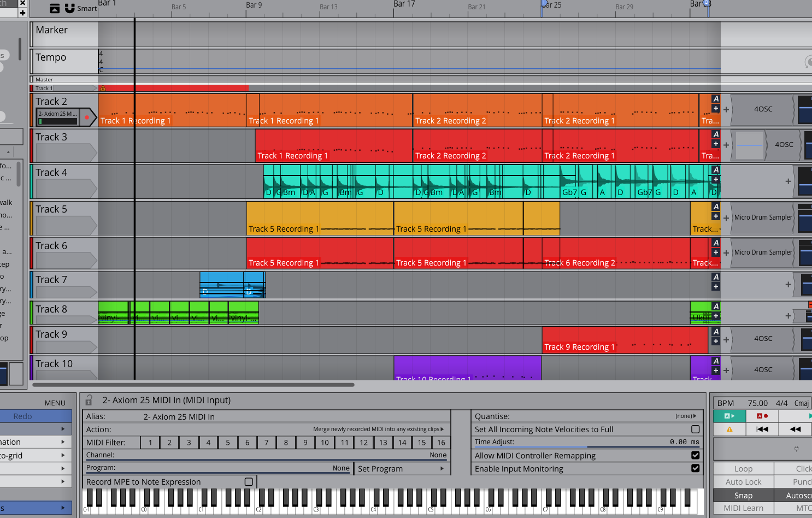The image size is (812, 518).
Task: Toggle the automation read button
Action: (729, 416)
